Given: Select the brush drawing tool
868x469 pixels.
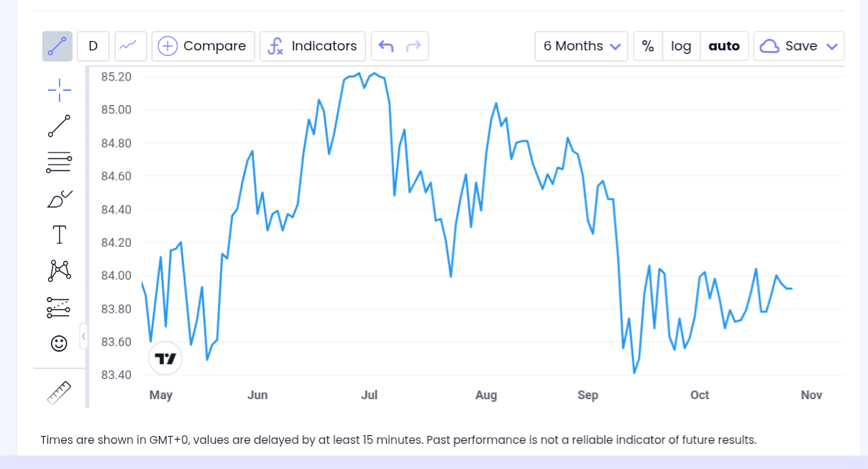Looking at the screenshot, I should click(59, 199).
